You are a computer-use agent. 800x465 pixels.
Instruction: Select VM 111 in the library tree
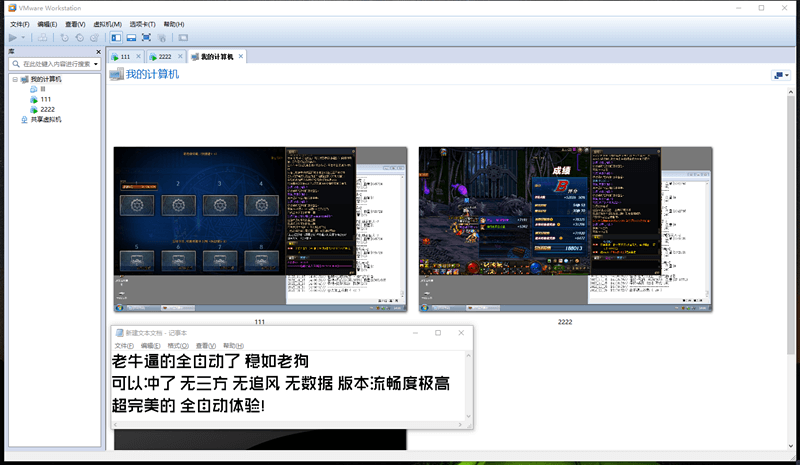45,99
